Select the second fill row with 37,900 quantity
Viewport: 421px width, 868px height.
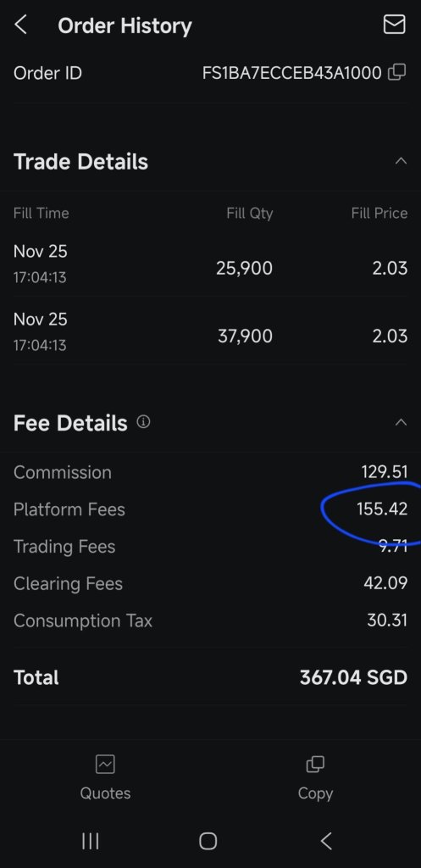[x=210, y=331]
